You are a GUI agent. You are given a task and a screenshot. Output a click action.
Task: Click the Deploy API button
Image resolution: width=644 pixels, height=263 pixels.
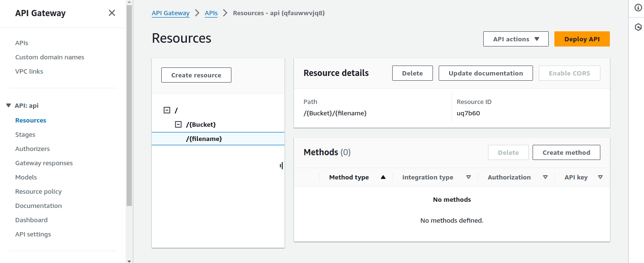[x=581, y=39]
